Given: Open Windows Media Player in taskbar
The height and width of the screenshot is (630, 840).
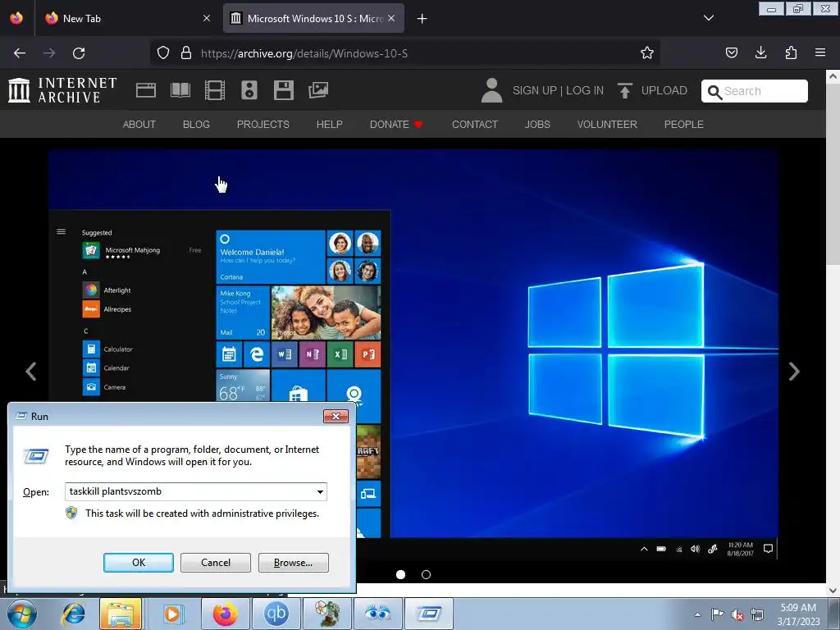Looking at the screenshot, I should point(172,614).
